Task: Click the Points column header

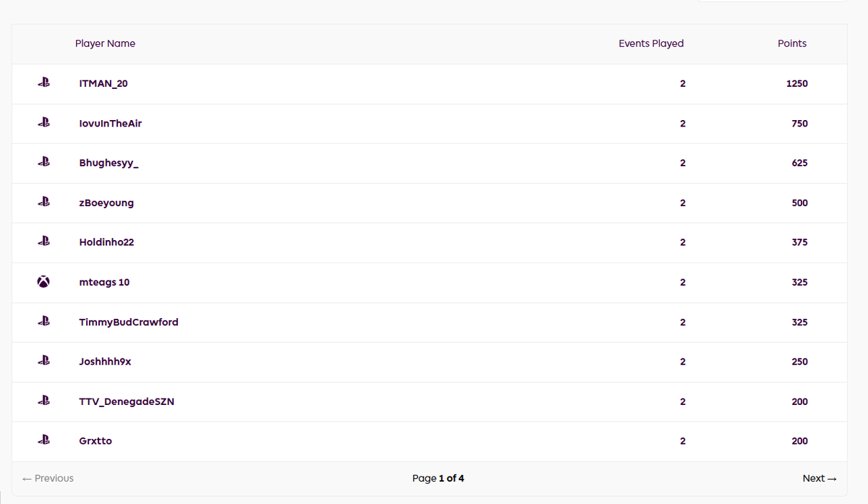Action: point(792,43)
